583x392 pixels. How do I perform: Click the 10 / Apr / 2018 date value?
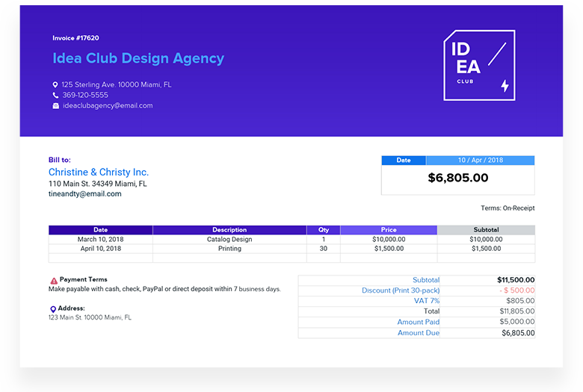pos(481,160)
